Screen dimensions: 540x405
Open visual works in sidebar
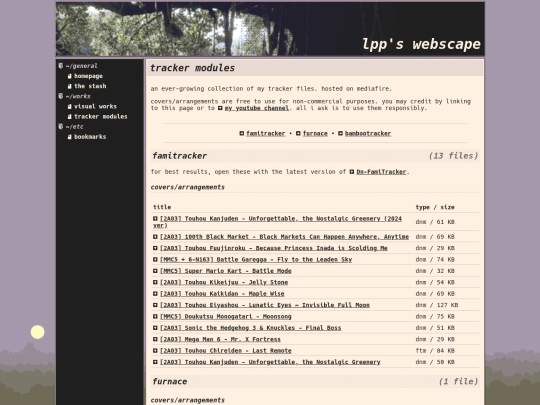click(x=95, y=106)
